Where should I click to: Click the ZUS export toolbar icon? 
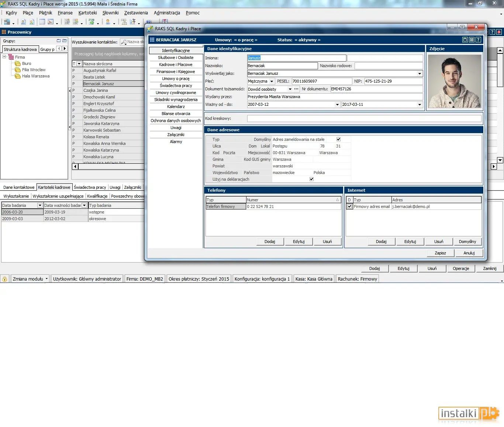91,22
